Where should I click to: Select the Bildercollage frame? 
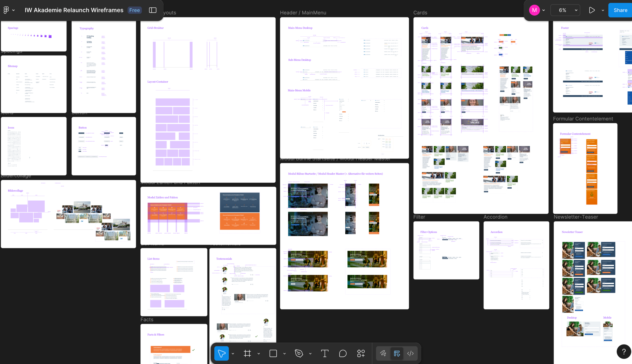[x=68, y=214]
